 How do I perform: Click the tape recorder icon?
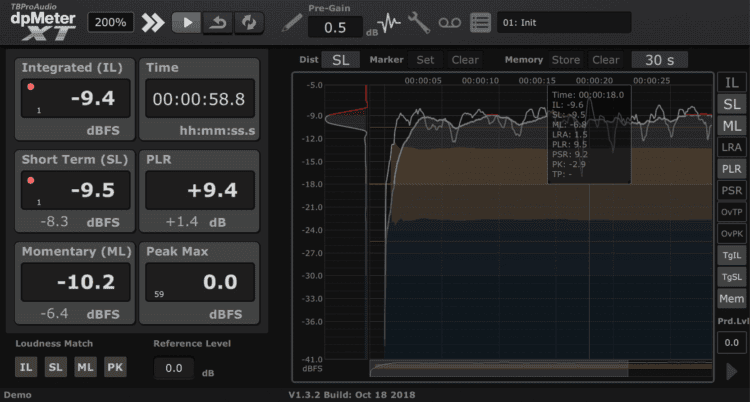[450, 22]
